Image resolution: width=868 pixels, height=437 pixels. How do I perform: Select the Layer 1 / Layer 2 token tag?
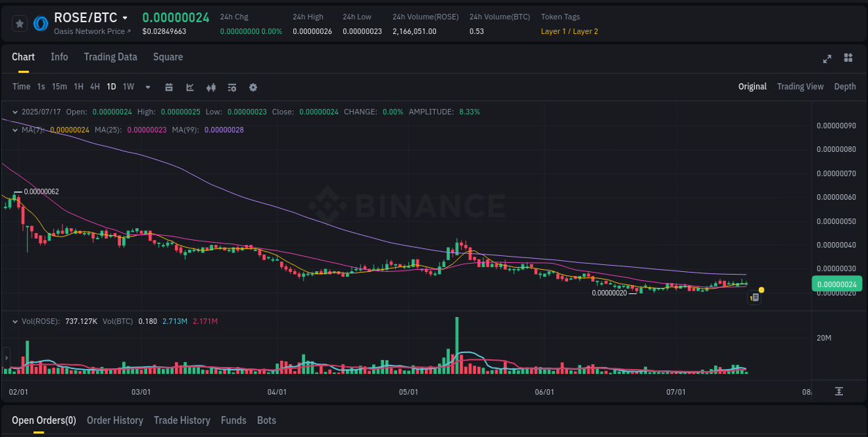coord(569,31)
